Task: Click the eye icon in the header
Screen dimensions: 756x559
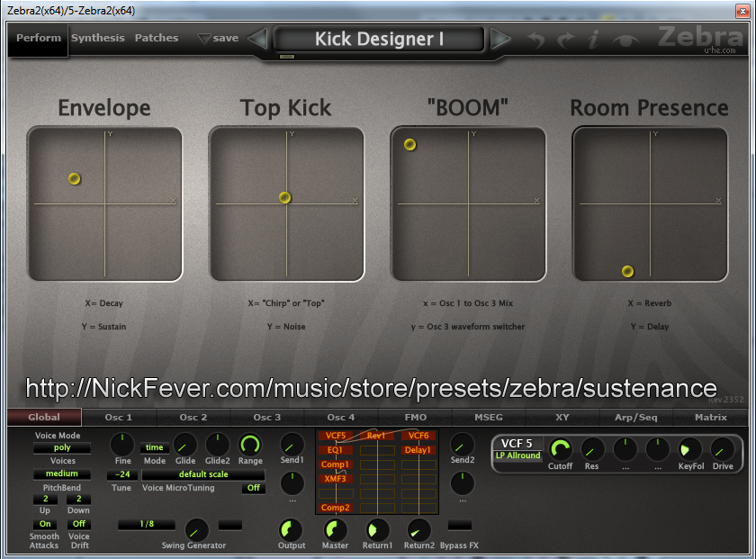Action: click(625, 41)
